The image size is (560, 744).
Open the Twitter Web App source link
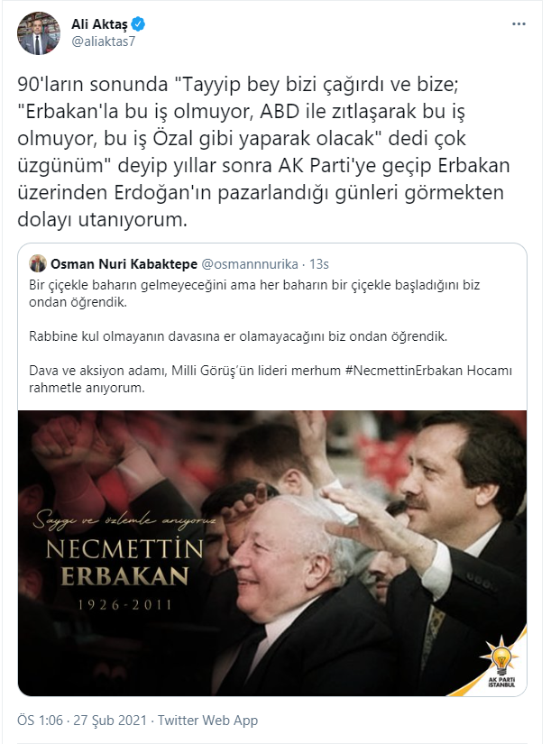208,721
